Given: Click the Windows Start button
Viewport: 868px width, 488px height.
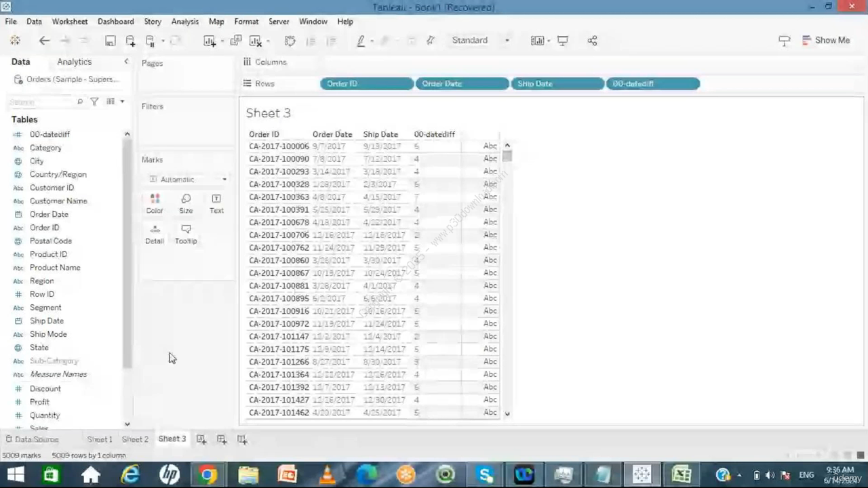Looking at the screenshot, I should pyautogui.click(x=15, y=474).
